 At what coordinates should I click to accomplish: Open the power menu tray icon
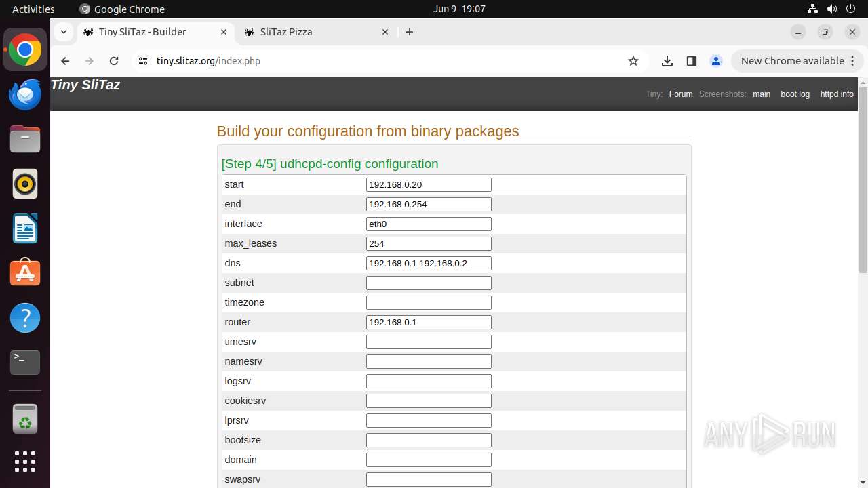tap(851, 9)
